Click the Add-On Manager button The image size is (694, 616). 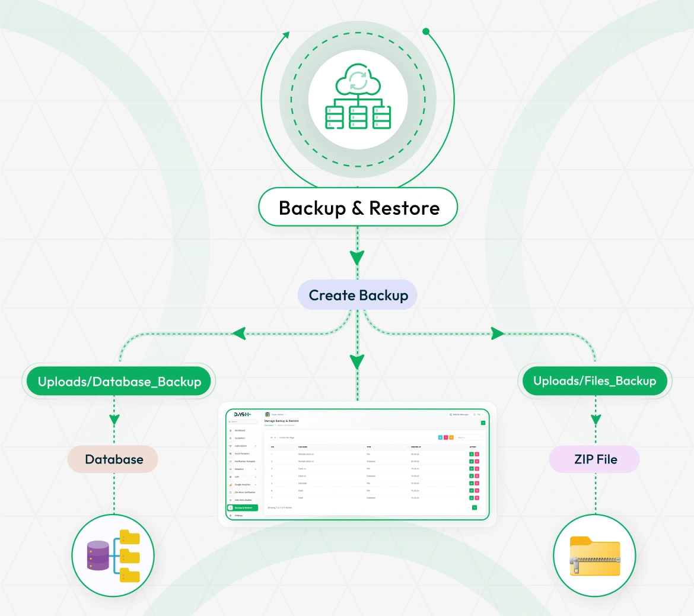(x=460, y=414)
